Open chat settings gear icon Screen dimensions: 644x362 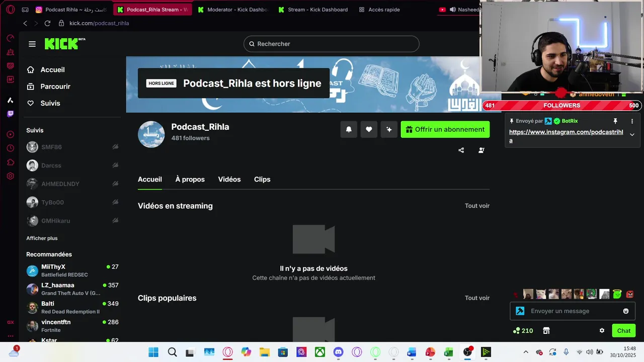point(602,331)
